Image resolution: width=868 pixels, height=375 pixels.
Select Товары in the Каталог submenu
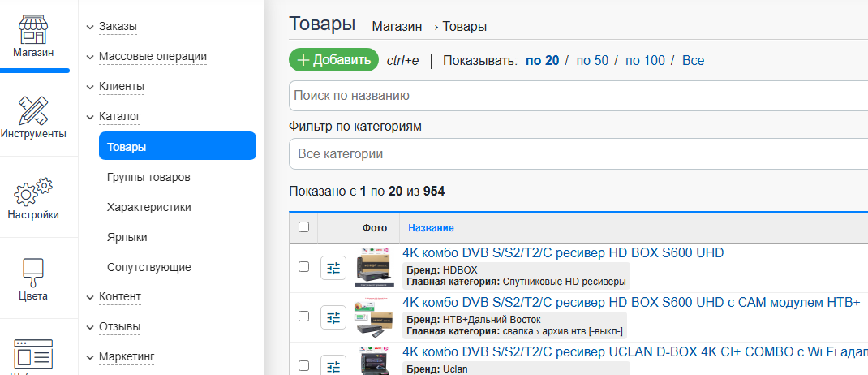point(178,145)
